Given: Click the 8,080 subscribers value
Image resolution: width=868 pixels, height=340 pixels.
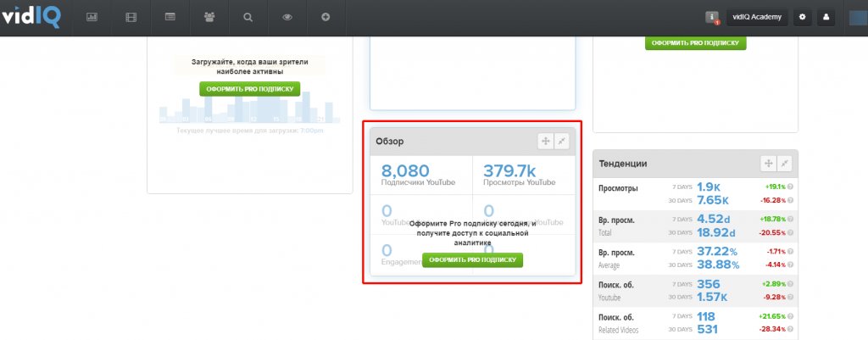Looking at the screenshot, I should coord(405,170).
